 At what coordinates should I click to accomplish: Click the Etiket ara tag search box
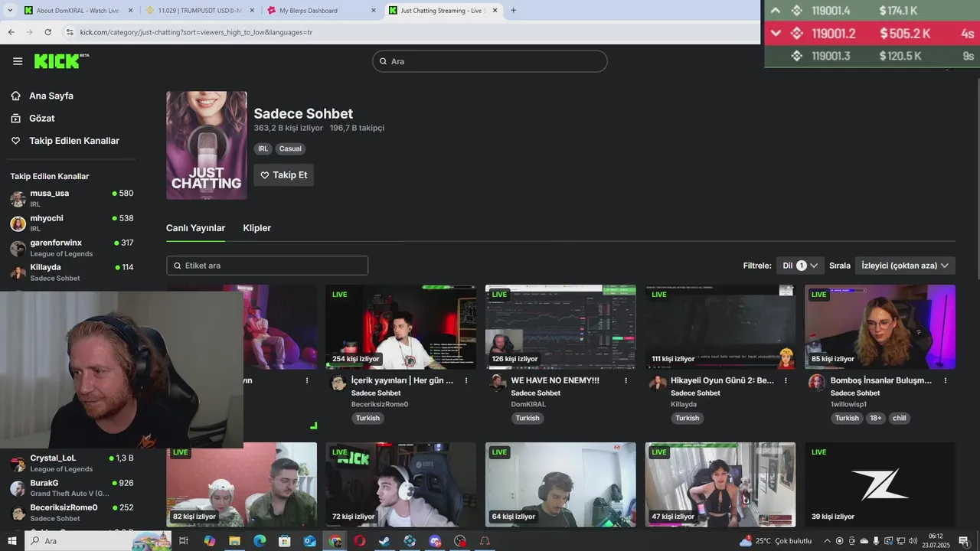pos(267,266)
